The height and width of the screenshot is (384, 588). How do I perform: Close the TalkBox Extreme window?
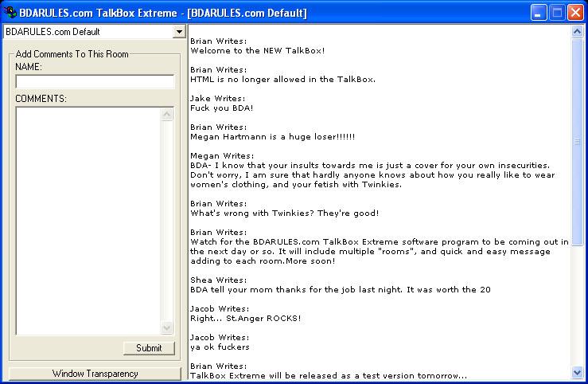click(x=575, y=13)
